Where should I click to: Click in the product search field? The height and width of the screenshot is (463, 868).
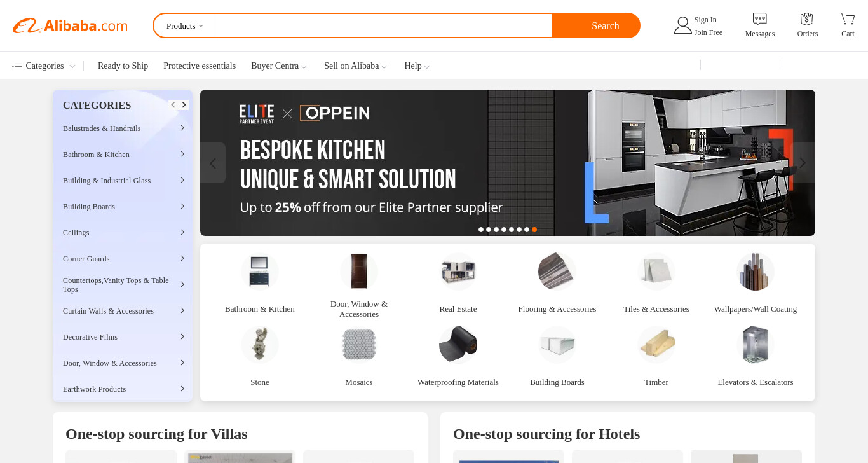click(x=383, y=26)
